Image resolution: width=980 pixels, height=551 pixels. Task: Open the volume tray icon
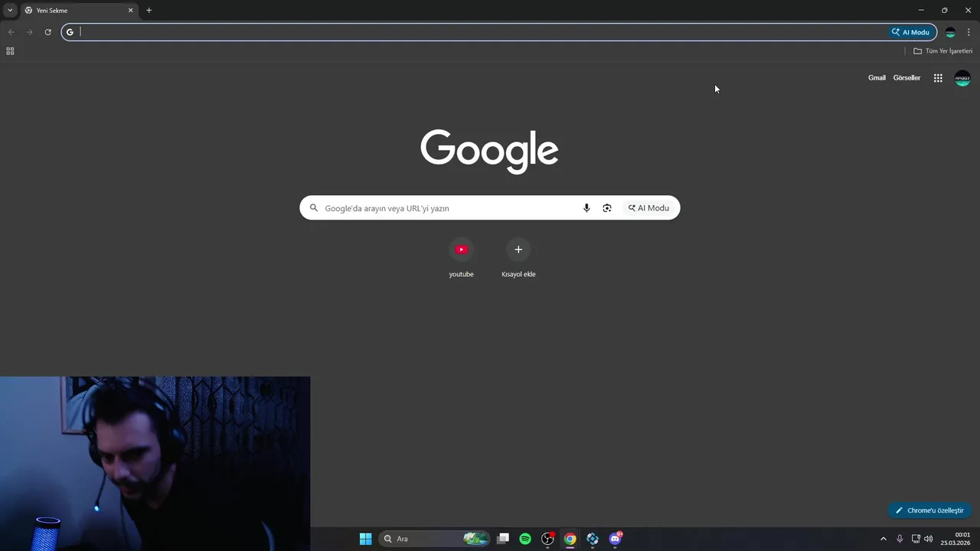click(x=929, y=539)
